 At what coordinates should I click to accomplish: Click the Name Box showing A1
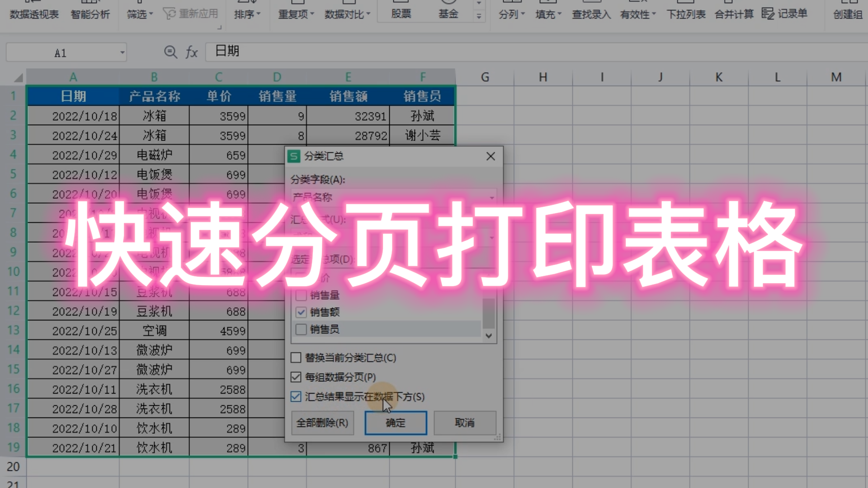[61, 53]
